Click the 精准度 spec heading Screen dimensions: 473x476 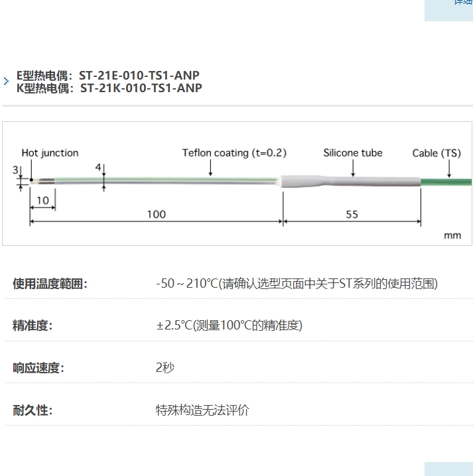pyautogui.click(x=33, y=326)
